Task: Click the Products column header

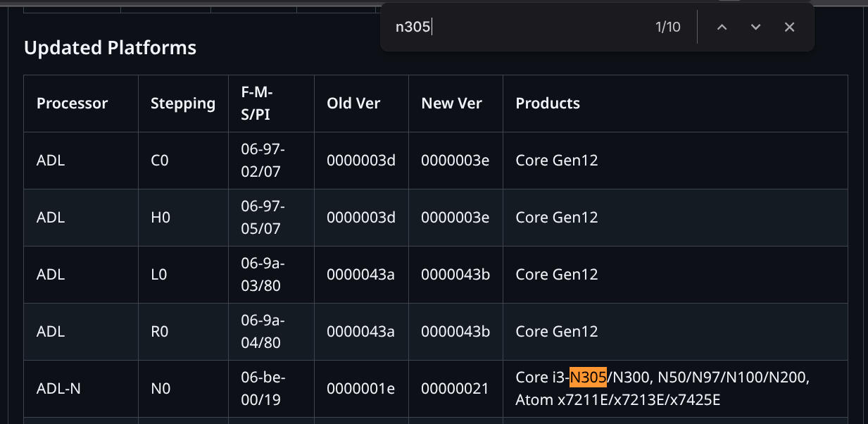Action: coord(548,104)
